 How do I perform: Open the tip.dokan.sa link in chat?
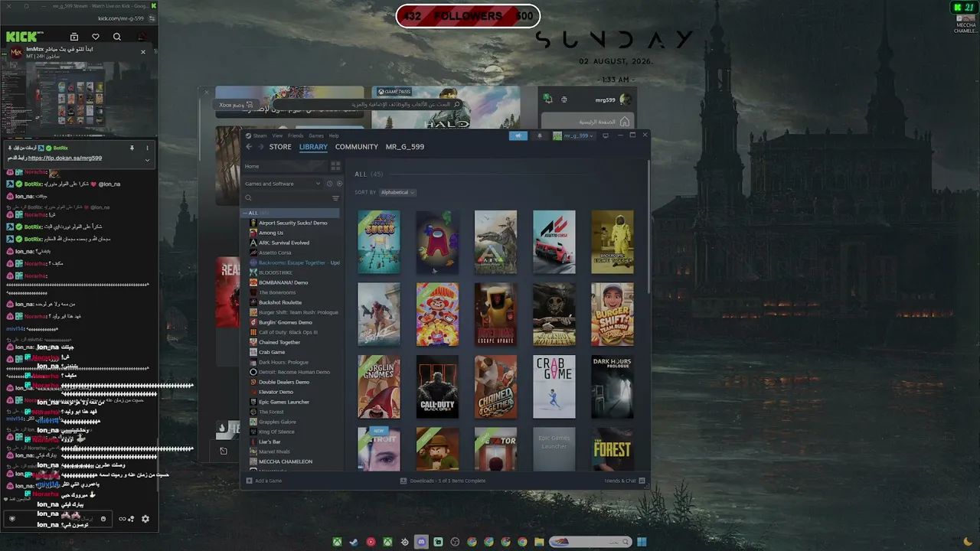click(x=65, y=158)
